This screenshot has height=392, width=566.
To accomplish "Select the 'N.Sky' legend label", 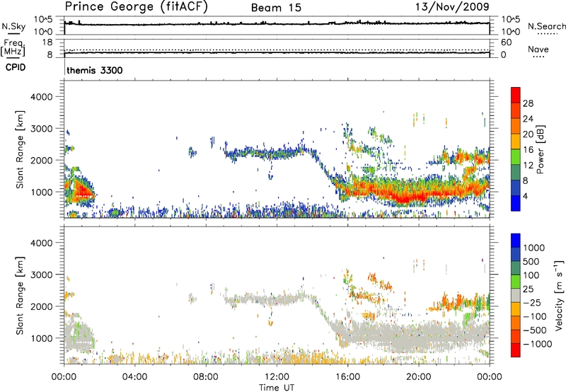I will [x=13, y=26].
